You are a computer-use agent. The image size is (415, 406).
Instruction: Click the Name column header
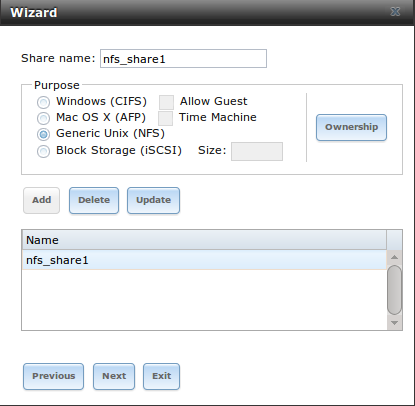204,240
